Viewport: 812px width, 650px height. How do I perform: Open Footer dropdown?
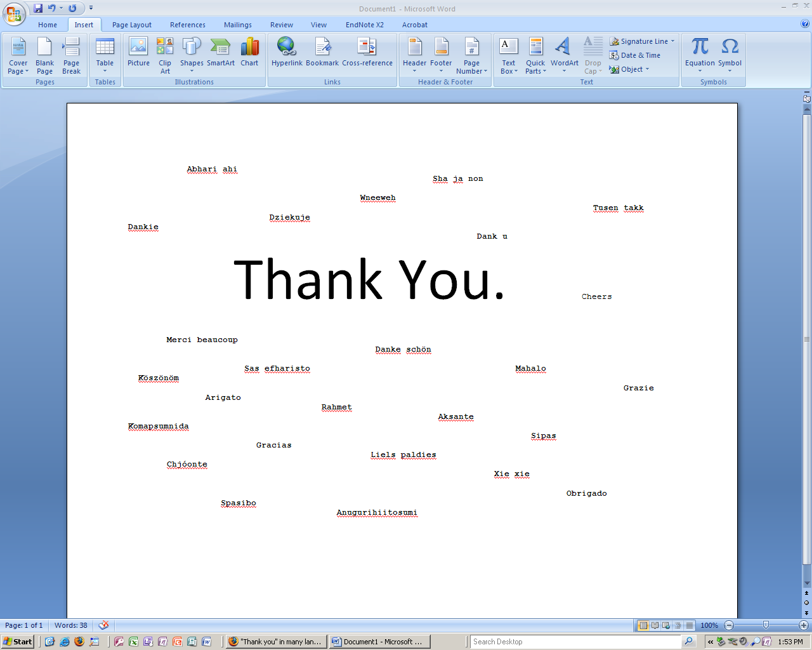pos(441,56)
